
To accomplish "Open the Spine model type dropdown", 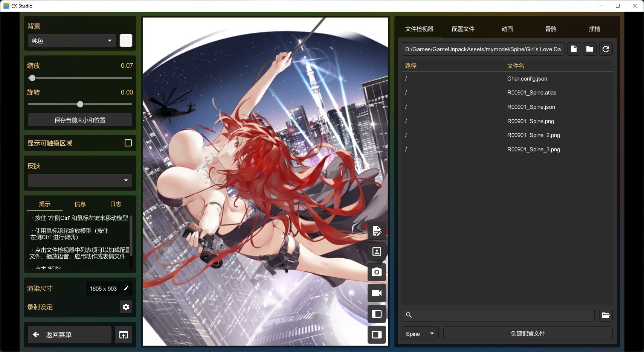I will 420,334.
